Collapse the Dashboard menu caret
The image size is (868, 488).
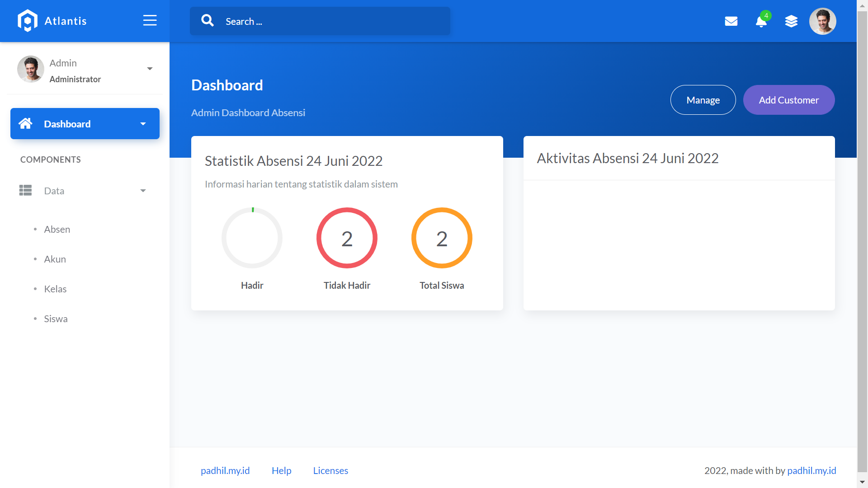click(143, 124)
